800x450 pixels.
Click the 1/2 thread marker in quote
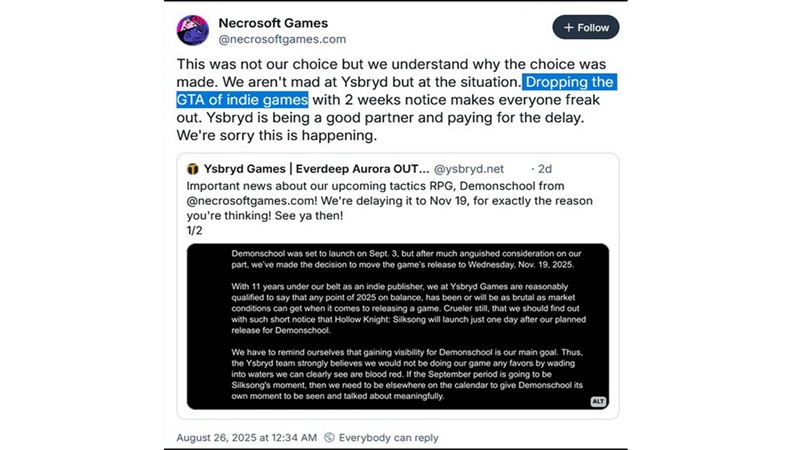(194, 229)
